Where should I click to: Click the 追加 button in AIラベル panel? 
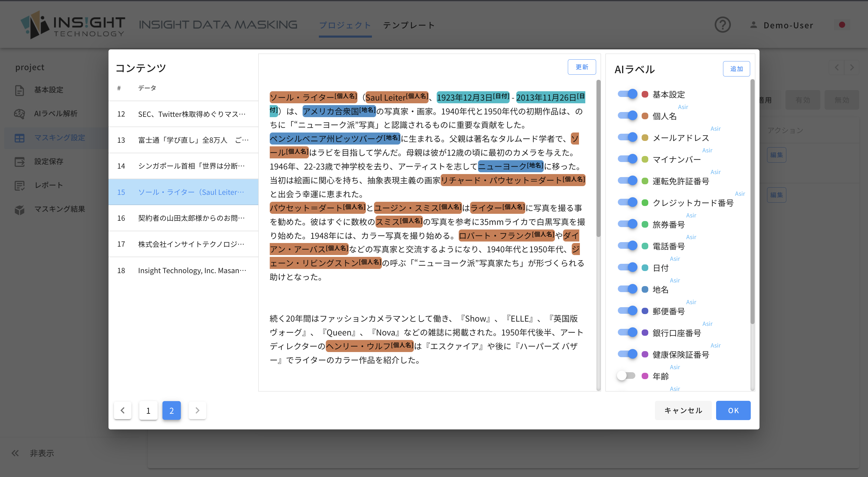tap(736, 69)
